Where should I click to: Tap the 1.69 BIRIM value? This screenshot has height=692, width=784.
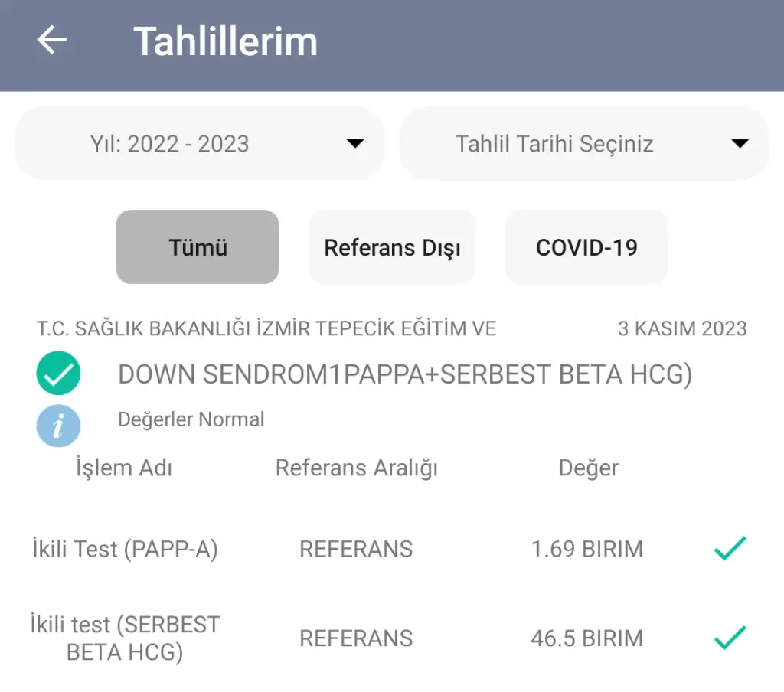pyautogui.click(x=587, y=549)
